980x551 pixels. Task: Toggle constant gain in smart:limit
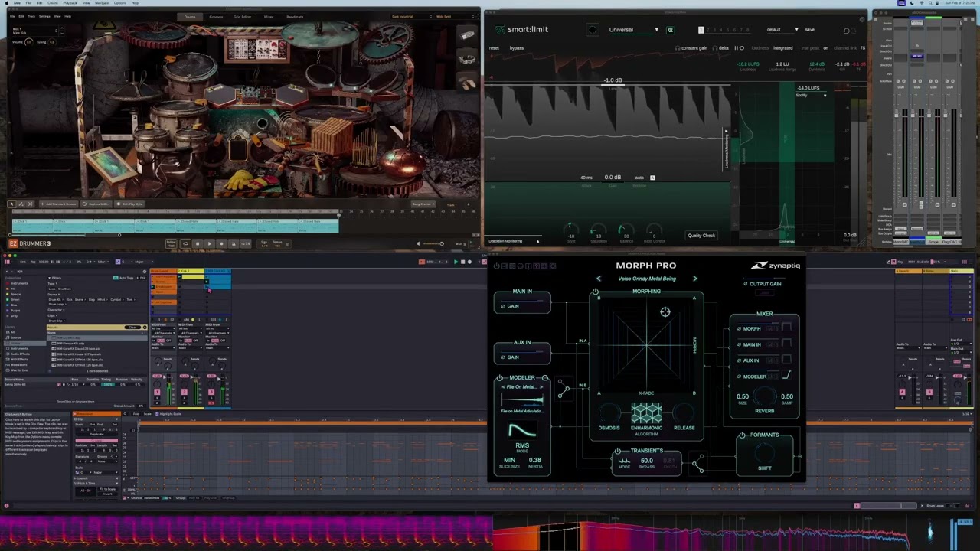click(x=691, y=48)
